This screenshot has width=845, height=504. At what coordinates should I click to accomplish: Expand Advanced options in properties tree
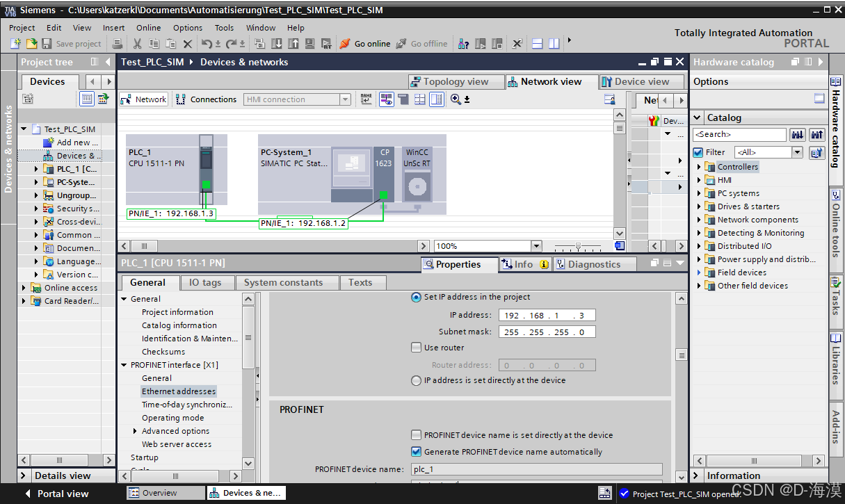coord(135,431)
